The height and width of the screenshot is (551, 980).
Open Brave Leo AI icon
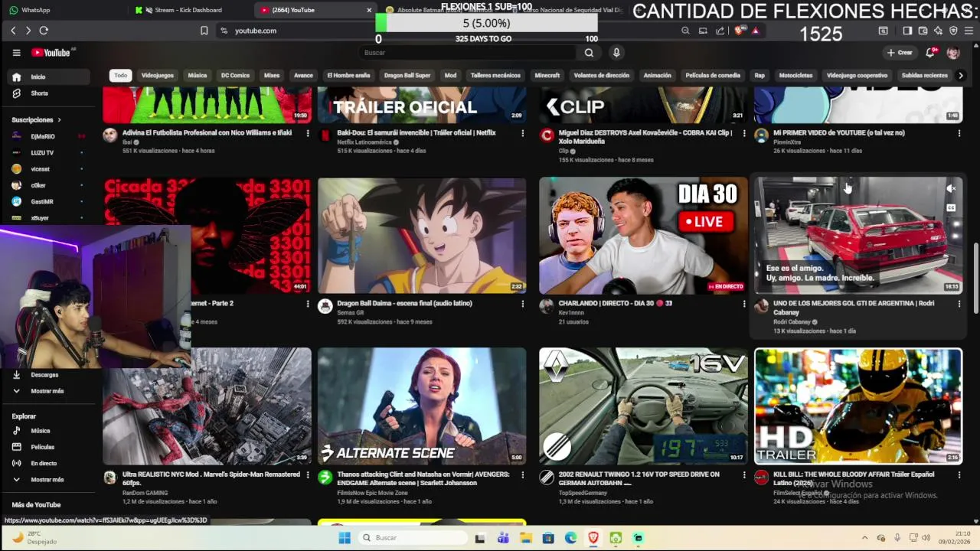coord(938,31)
